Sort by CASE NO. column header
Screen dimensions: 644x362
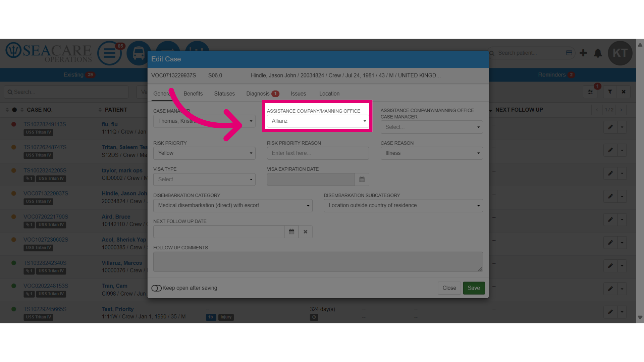click(x=40, y=110)
